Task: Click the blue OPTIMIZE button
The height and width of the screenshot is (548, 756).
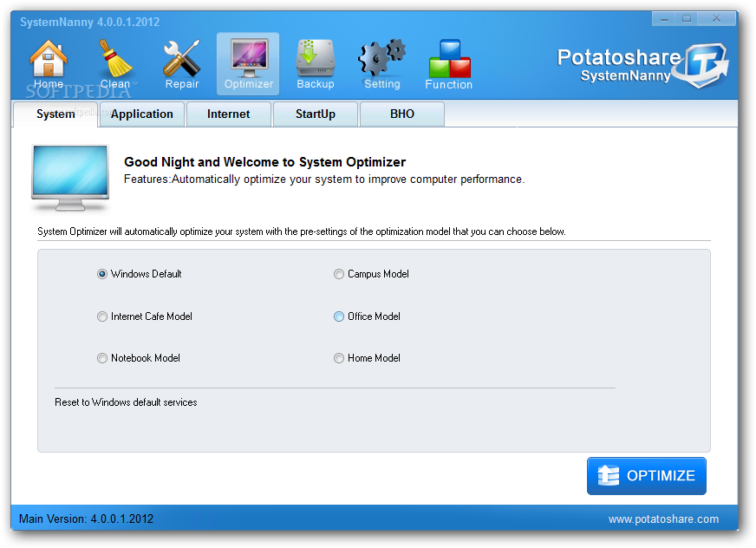Action: (x=647, y=476)
